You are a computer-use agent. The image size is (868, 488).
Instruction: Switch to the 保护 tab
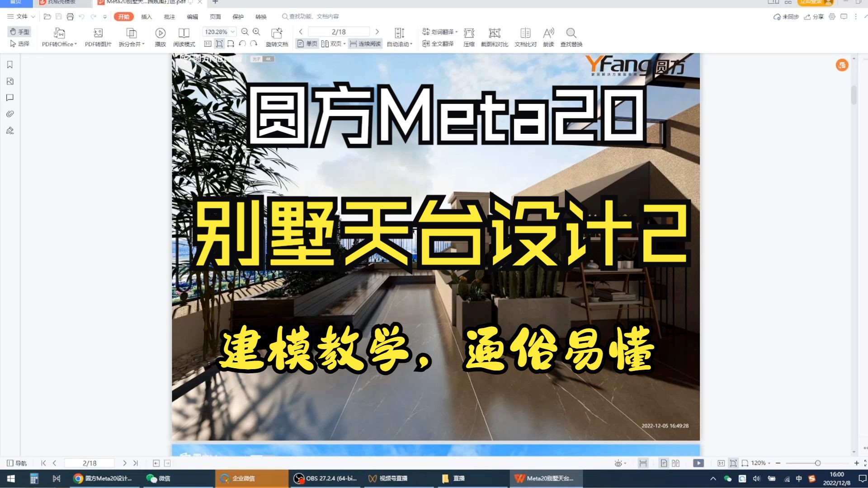coord(238,17)
